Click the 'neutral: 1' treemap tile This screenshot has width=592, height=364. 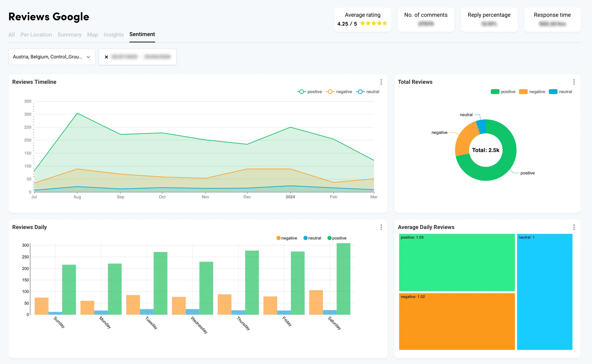click(544, 292)
